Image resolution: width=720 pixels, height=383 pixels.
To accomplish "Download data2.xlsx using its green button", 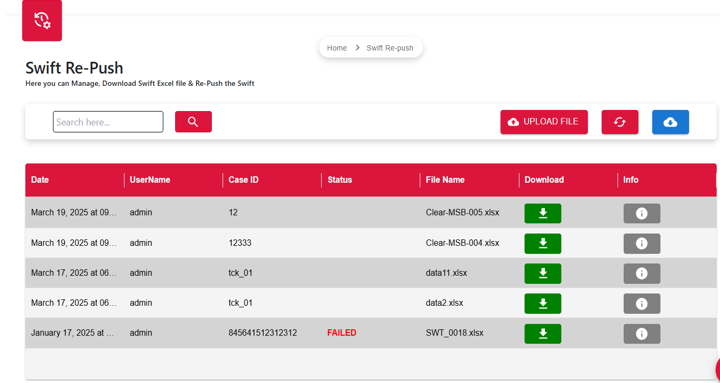I will 543,304.
